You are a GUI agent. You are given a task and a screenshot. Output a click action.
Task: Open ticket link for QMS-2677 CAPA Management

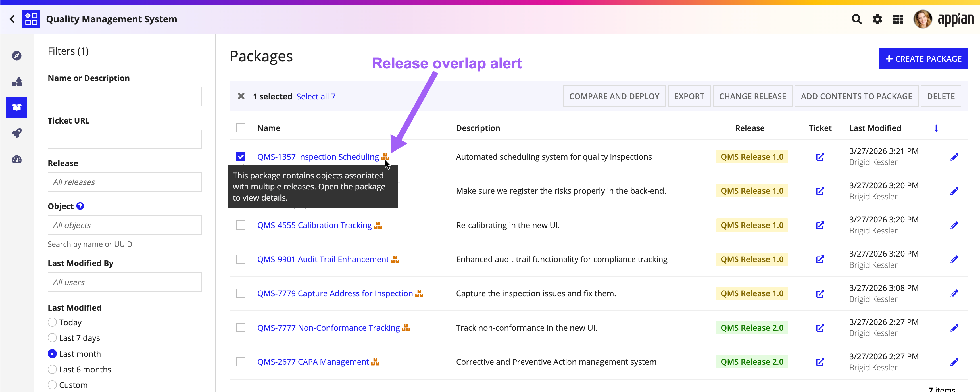point(820,362)
